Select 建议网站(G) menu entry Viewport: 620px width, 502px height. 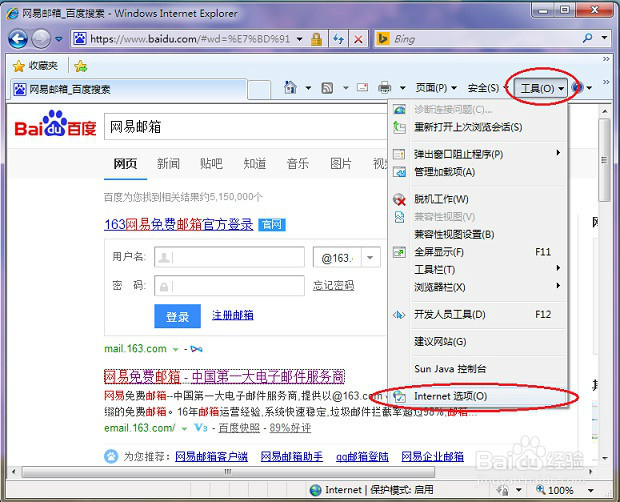coord(478,342)
